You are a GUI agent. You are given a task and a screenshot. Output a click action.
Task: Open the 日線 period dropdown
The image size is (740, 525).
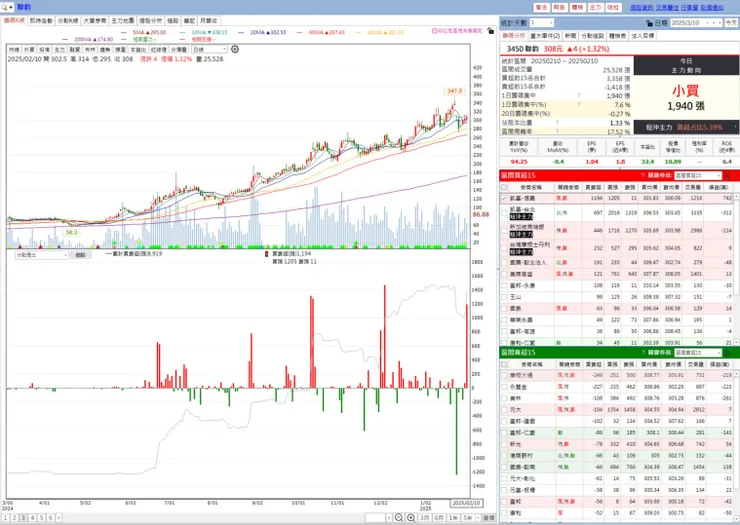209,49
